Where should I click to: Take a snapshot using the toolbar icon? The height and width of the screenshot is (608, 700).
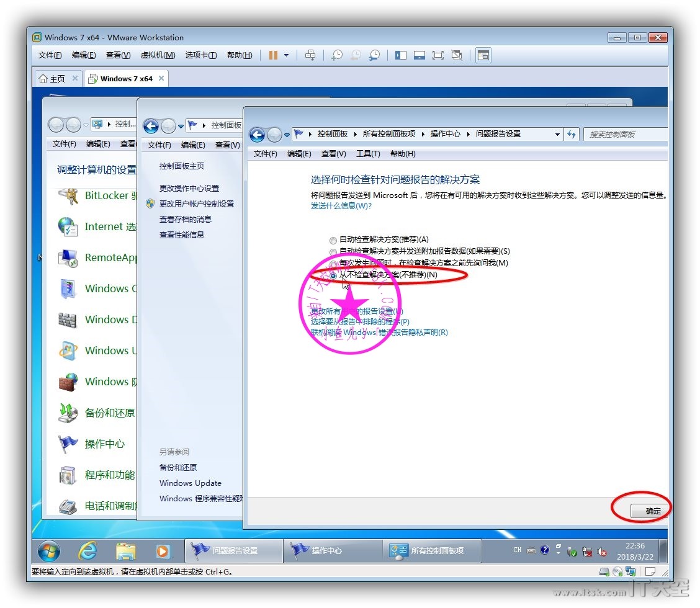click(336, 55)
